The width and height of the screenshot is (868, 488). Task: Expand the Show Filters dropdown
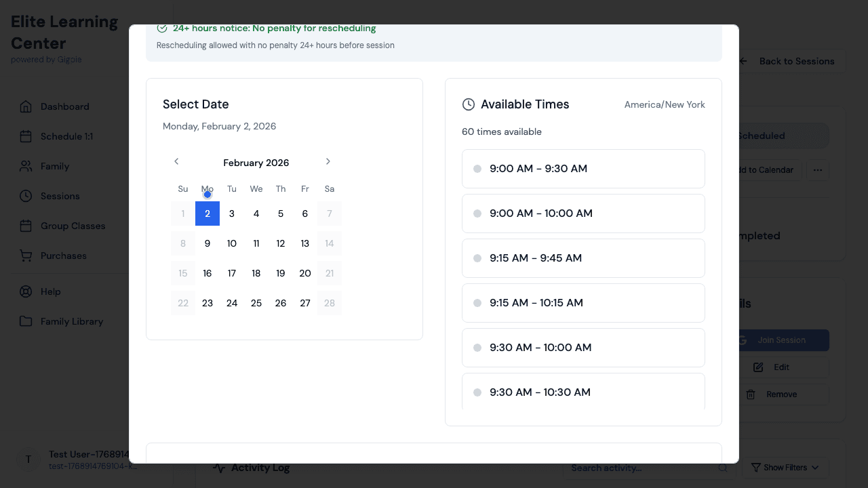click(785, 468)
